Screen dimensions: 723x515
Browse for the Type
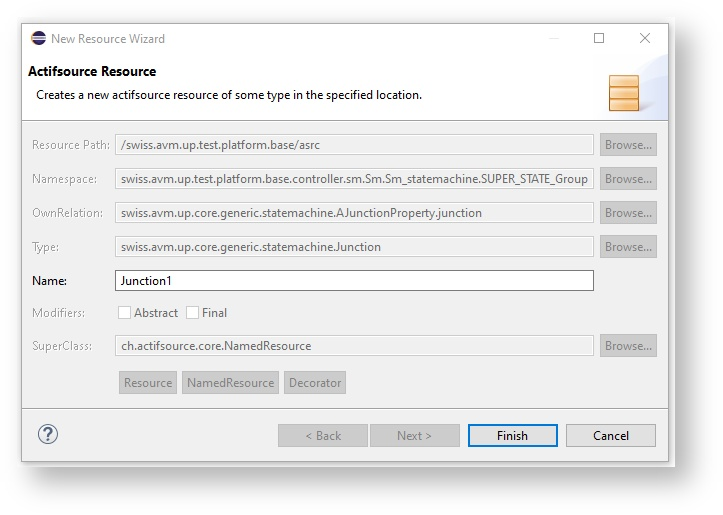click(628, 247)
